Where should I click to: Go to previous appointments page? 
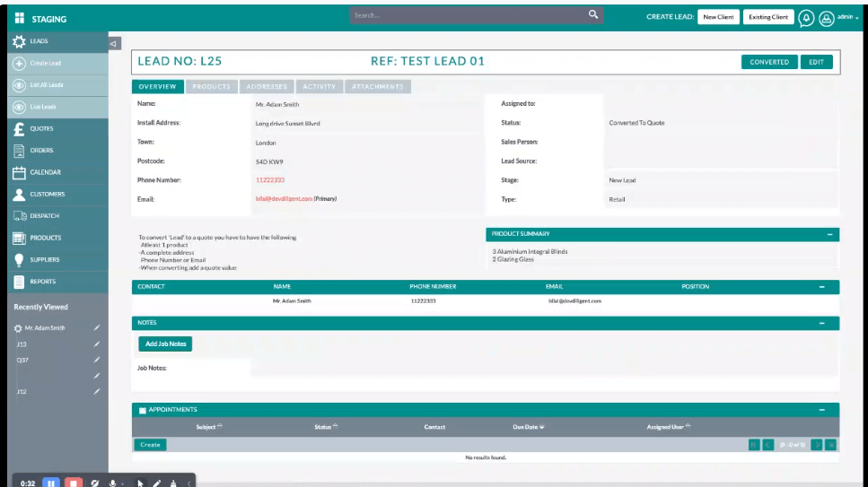pyautogui.click(x=767, y=445)
